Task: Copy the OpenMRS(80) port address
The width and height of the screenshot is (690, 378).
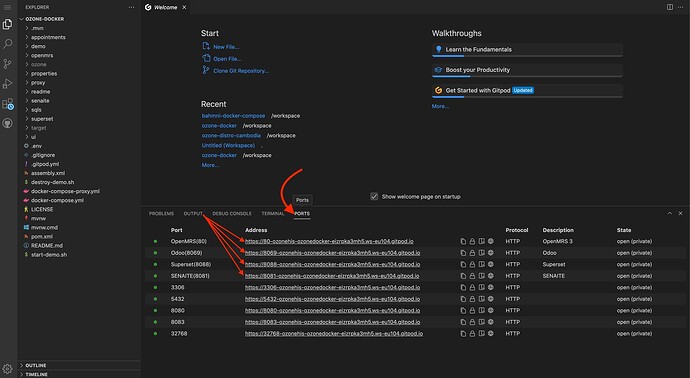Action: pos(463,241)
